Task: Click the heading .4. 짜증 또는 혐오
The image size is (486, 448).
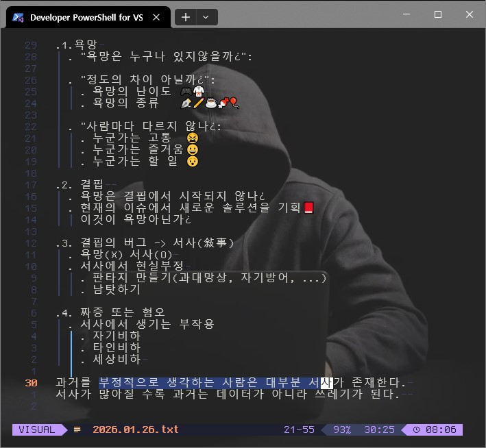Action: point(110,312)
